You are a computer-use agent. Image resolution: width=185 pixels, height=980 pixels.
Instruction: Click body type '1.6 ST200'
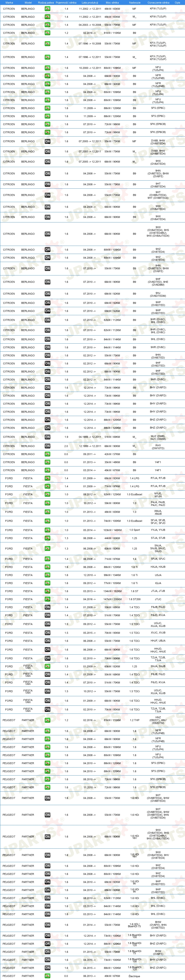[x=134, y=599]
